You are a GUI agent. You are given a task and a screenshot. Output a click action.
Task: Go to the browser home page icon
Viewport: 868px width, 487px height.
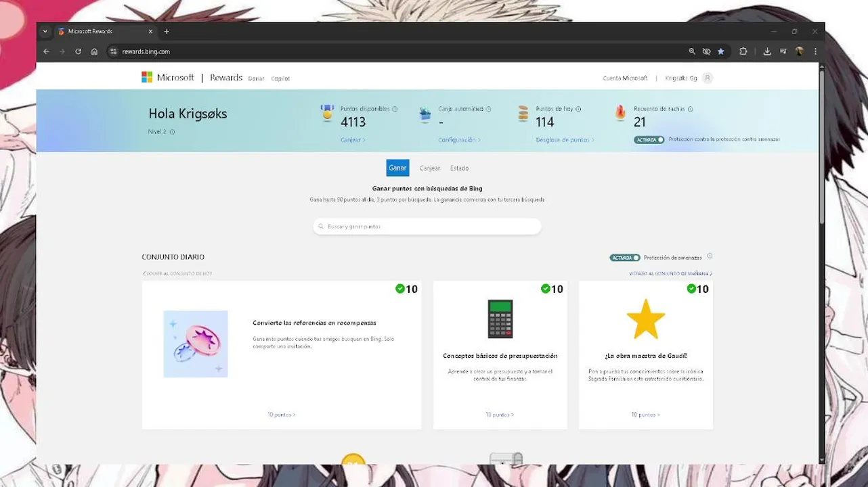point(94,51)
